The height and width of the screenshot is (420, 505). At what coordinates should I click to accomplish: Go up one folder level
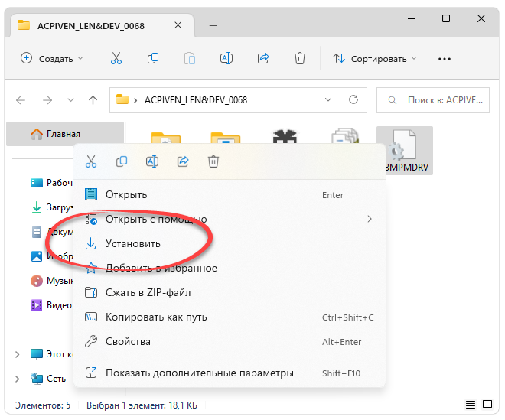(93, 100)
